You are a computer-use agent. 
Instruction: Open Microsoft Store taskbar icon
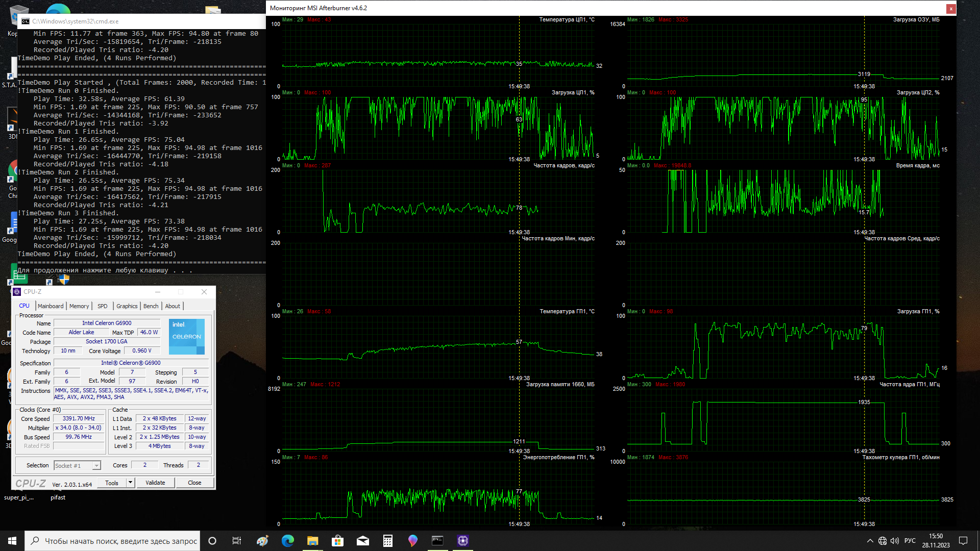coord(338,541)
